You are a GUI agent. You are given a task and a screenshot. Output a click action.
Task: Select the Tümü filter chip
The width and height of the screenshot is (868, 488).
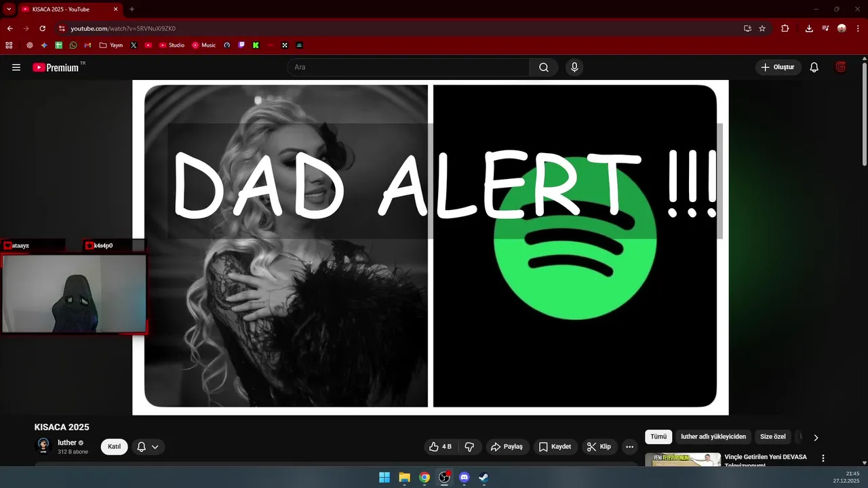(658, 437)
